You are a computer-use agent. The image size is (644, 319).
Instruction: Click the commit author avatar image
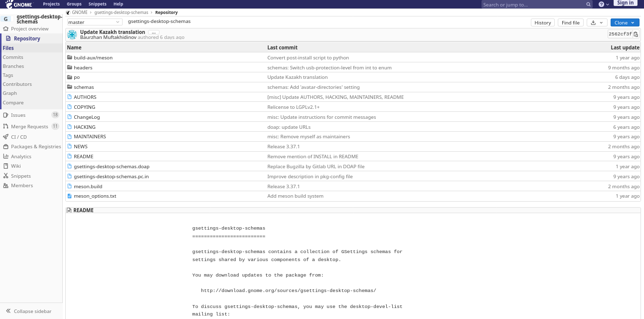click(72, 34)
